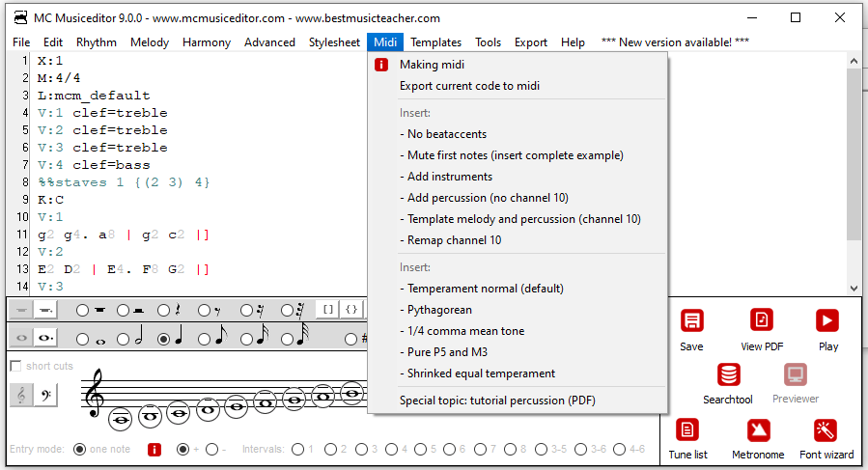The width and height of the screenshot is (868, 470).
Task: Select the treble clef button
Action: coord(21,395)
